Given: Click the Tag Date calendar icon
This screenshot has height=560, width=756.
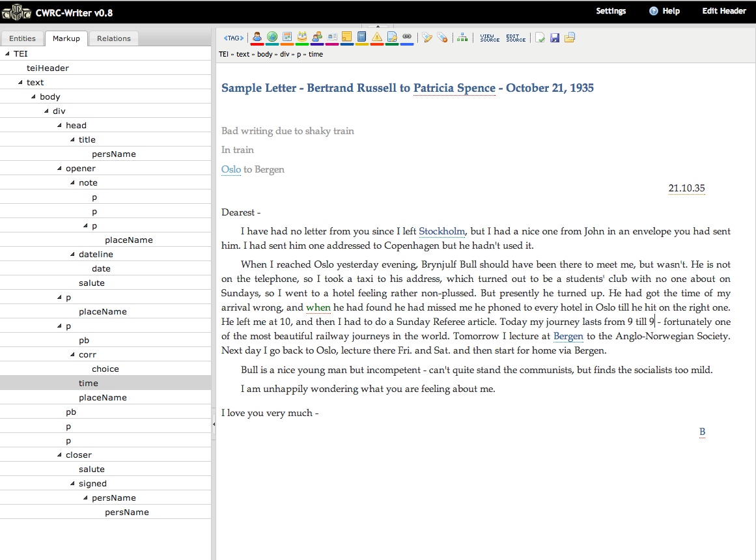Looking at the screenshot, I should 287,37.
